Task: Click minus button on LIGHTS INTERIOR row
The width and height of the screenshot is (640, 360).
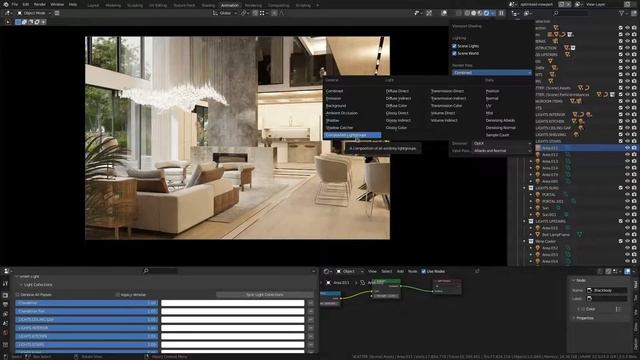Action: click(x=311, y=328)
